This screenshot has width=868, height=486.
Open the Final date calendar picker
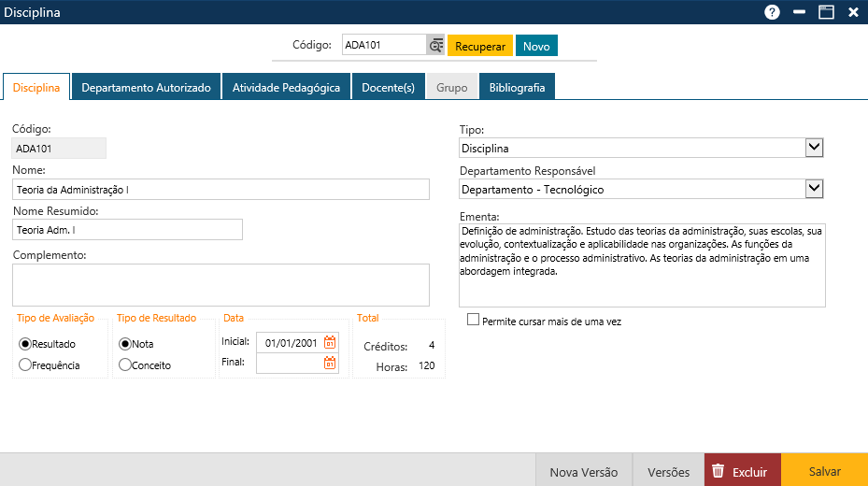(330, 363)
